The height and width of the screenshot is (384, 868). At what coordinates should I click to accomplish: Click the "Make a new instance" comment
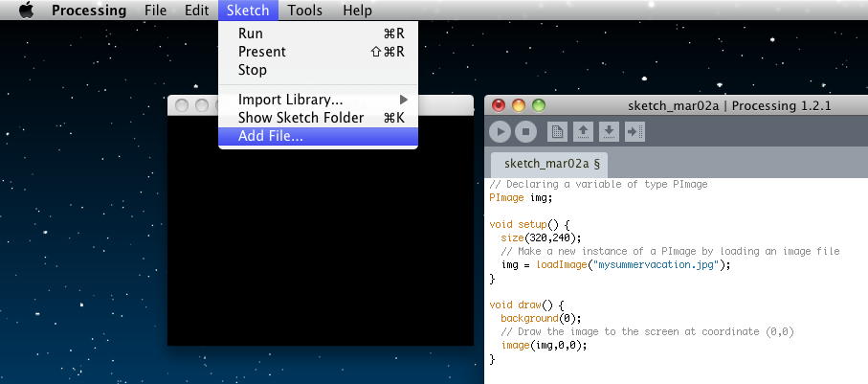[x=670, y=252]
